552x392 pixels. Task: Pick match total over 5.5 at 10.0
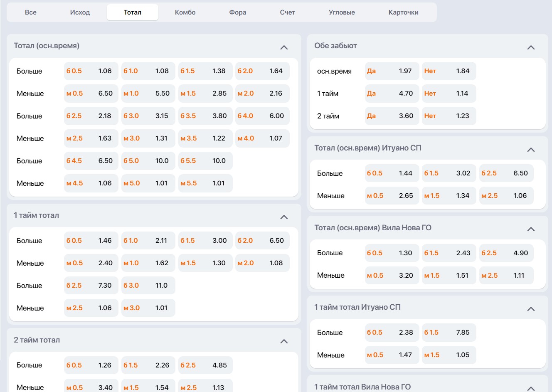(x=205, y=161)
